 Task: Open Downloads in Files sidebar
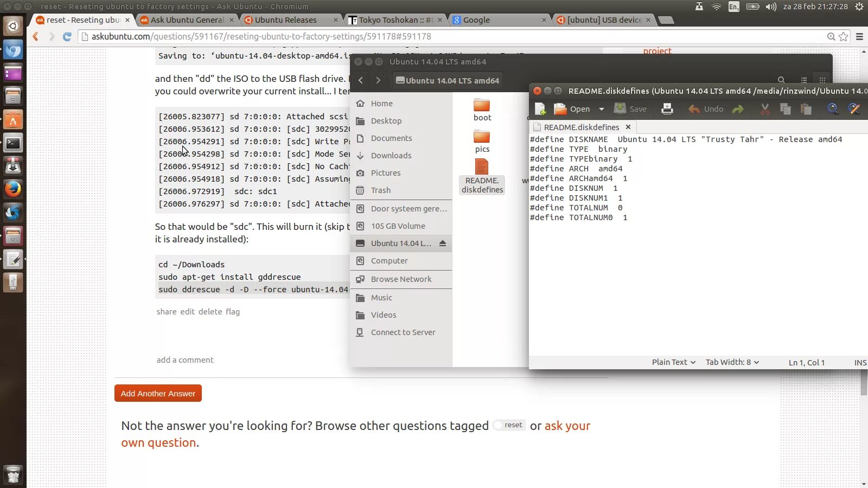tap(401, 156)
